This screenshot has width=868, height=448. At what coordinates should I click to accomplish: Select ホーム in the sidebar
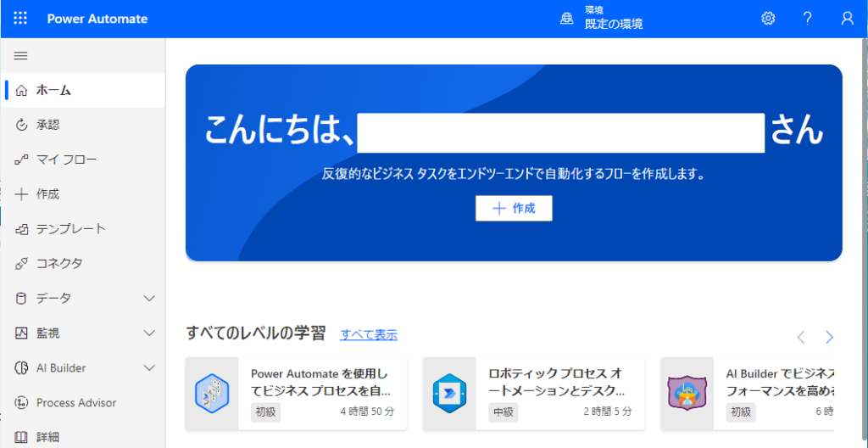tap(83, 91)
